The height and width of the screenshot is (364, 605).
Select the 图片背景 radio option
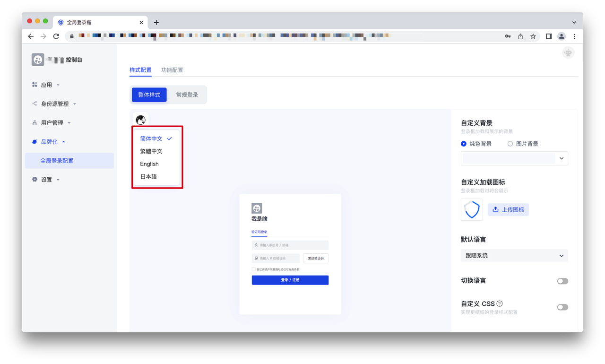tap(510, 144)
